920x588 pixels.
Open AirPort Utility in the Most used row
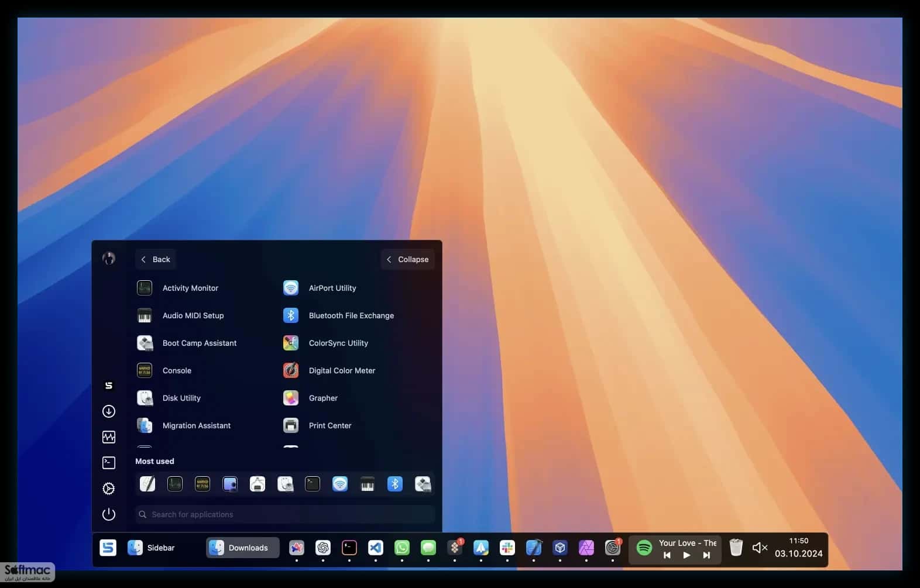(x=340, y=484)
